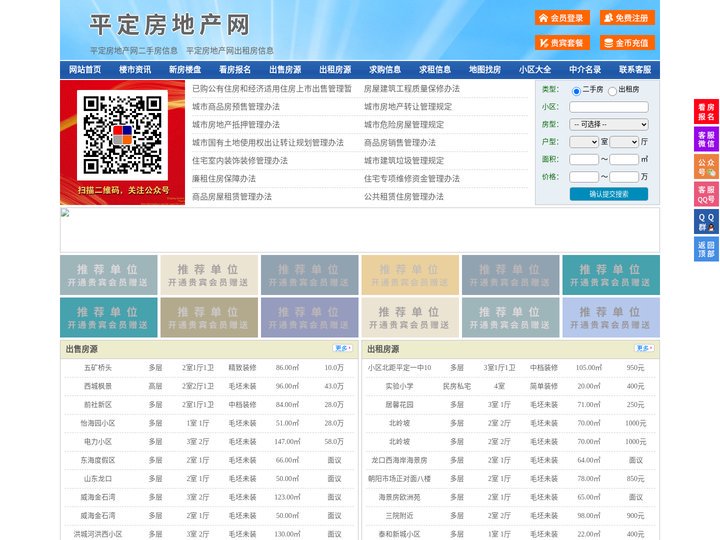This screenshot has height=540, width=720.
Task: Click the minimum 价格 input field
Action: (x=584, y=177)
